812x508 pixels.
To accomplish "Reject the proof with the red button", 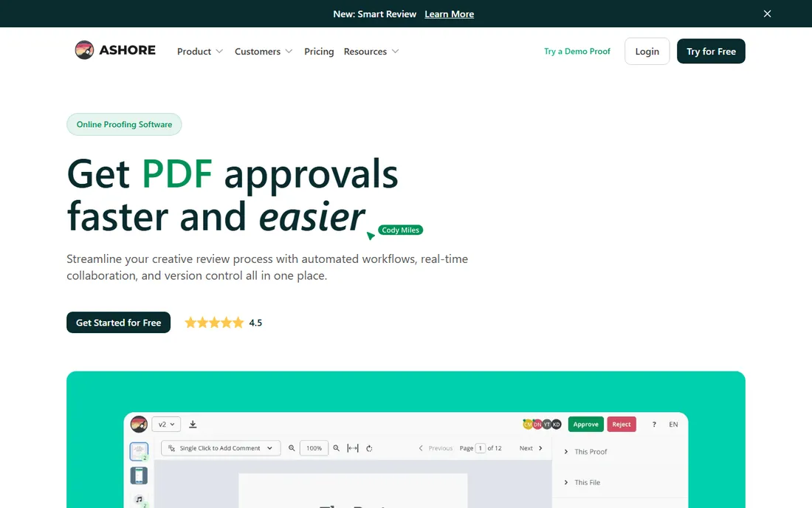I will pyautogui.click(x=622, y=424).
